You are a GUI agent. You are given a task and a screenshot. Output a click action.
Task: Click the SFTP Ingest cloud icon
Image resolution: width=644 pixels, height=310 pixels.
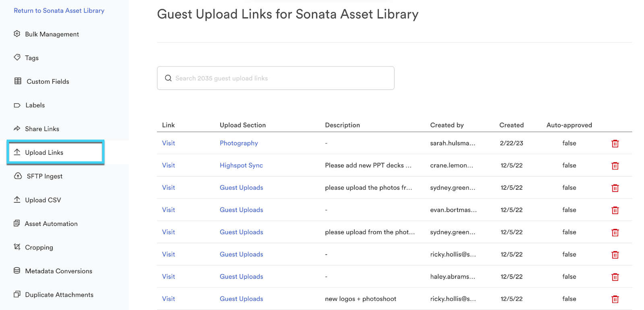click(18, 176)
